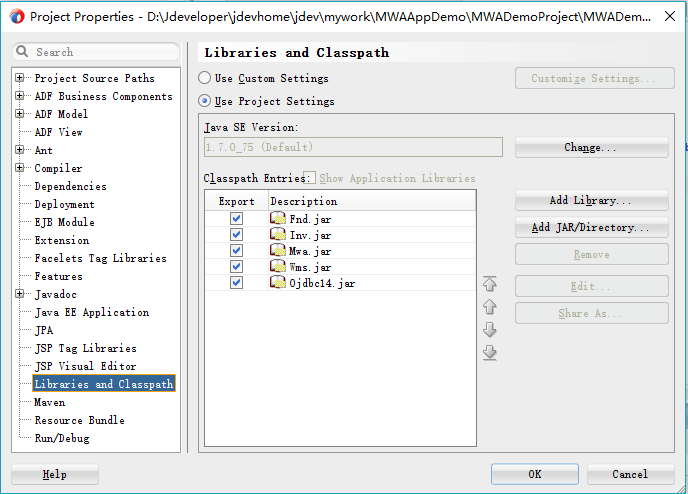The height and width of the screenshot is (494, 688).
Task: Click the Fnd.jar library icon
Action: pos(278,218)
